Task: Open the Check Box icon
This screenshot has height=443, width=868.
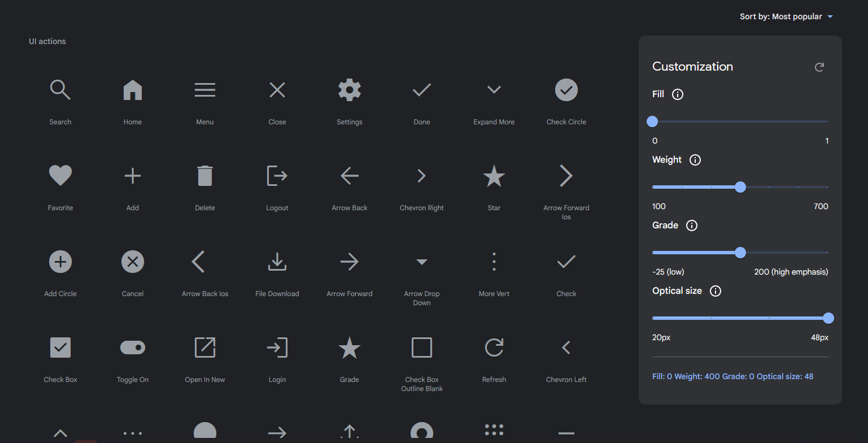Action: [60, 348]
